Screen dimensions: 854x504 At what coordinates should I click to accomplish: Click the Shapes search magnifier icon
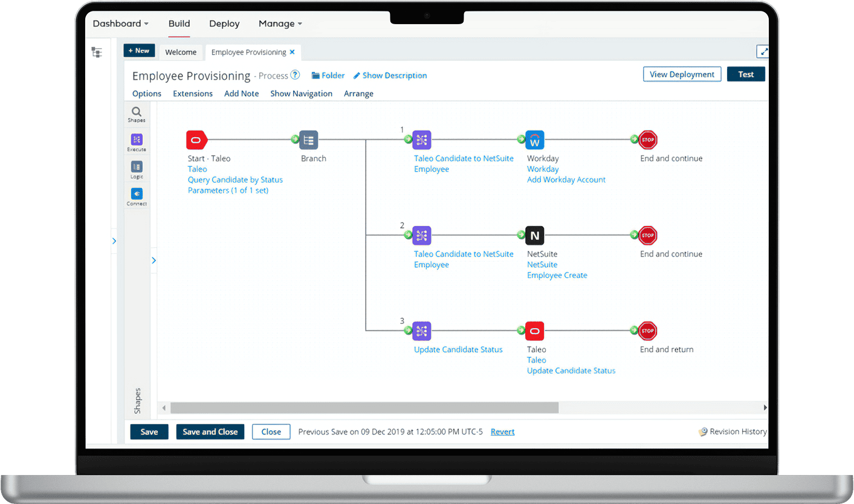pos(137,112)
